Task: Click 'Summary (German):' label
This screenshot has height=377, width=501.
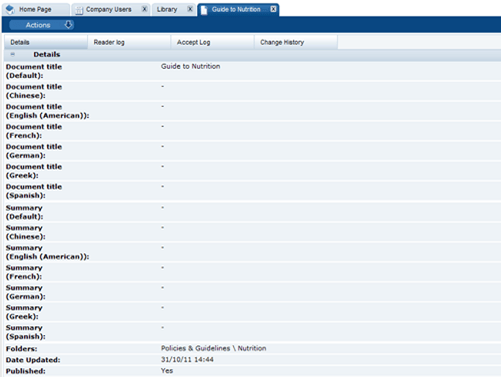Action: [25, 292]
